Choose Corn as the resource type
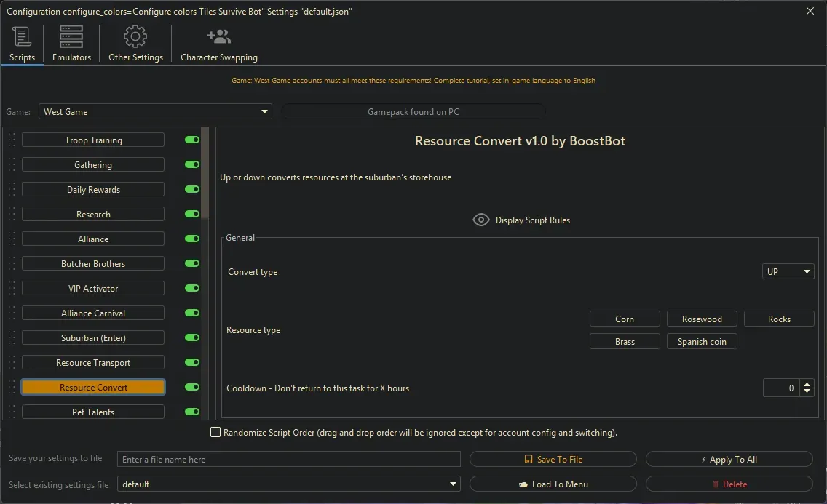The image size is (827, 504). pos(625,319)
